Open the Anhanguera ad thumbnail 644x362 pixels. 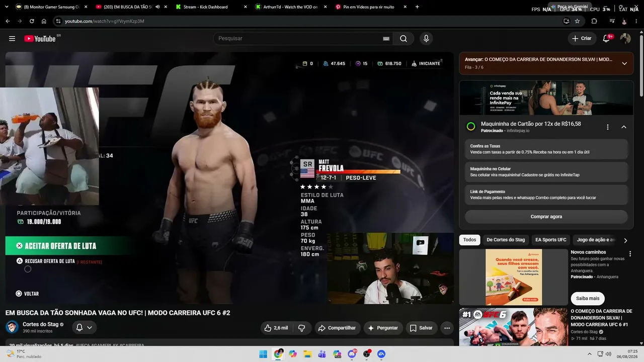click(x=513, y=277)
